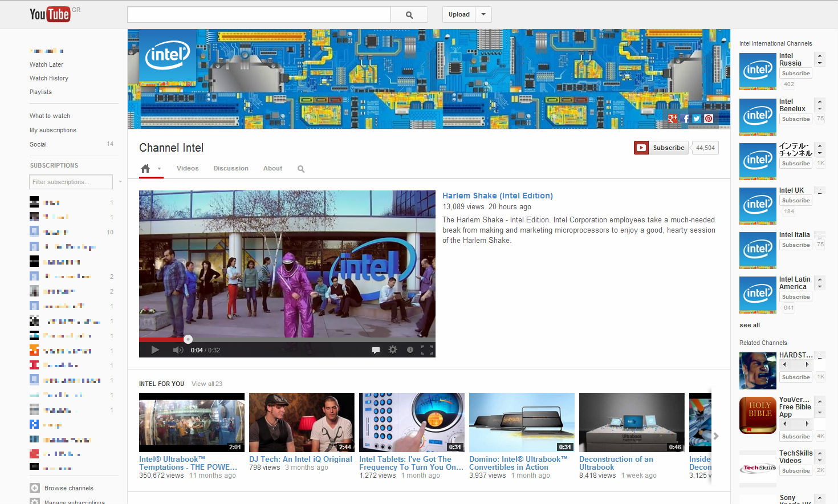
Task: Open the Deconstruction of an Ultrabook thumbnail
Action: pyautogui.click(x=632, y=422)
